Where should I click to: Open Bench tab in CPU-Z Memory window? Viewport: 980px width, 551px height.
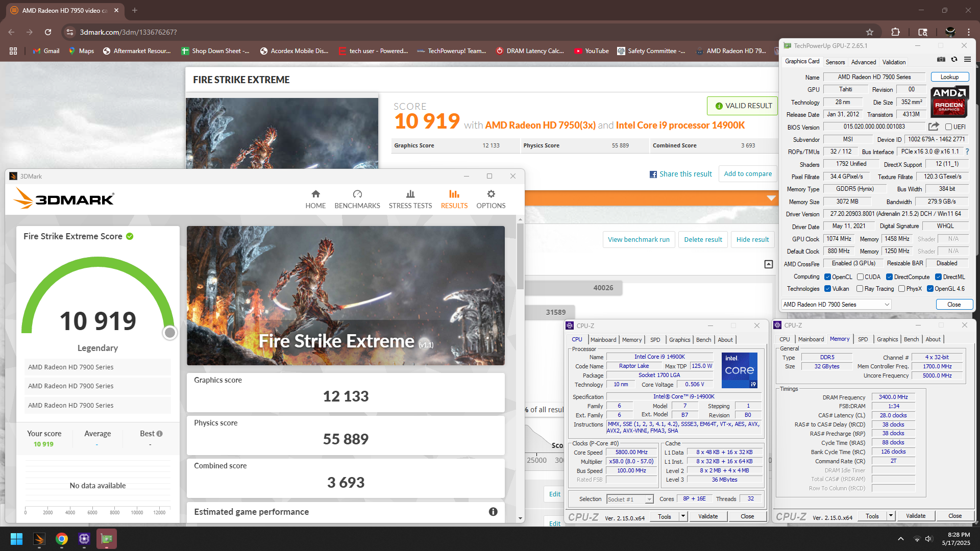tap(911, 339)
